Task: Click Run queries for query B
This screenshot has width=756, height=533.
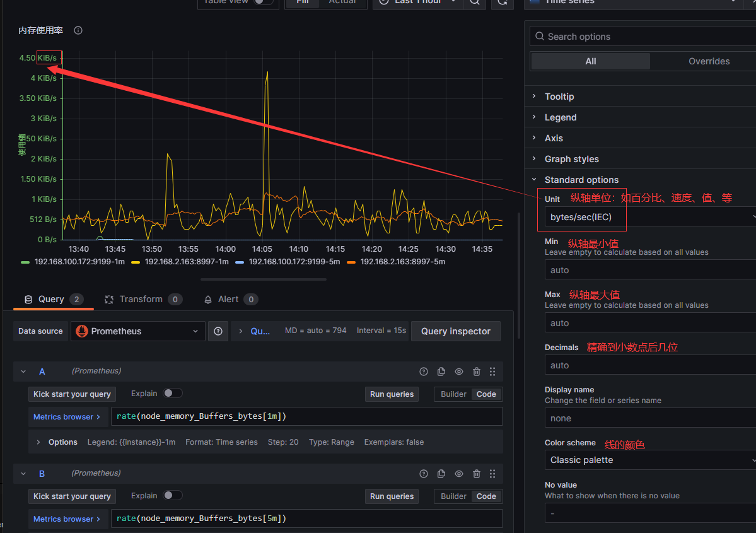Action: [392, 496]
